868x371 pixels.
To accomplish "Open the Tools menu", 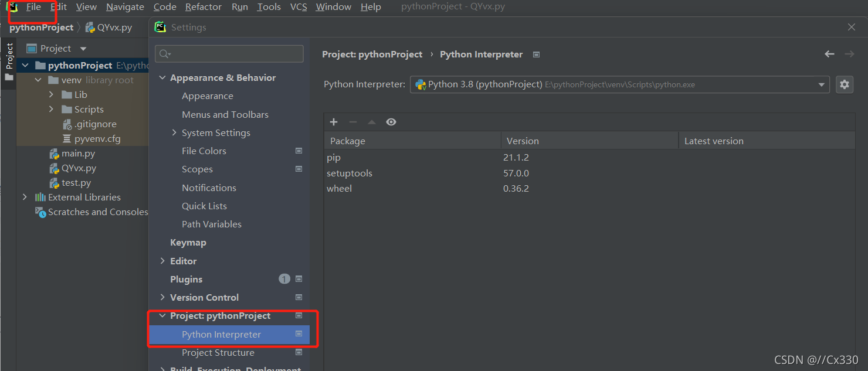I will pyautogui.click(x=269, y=7).
